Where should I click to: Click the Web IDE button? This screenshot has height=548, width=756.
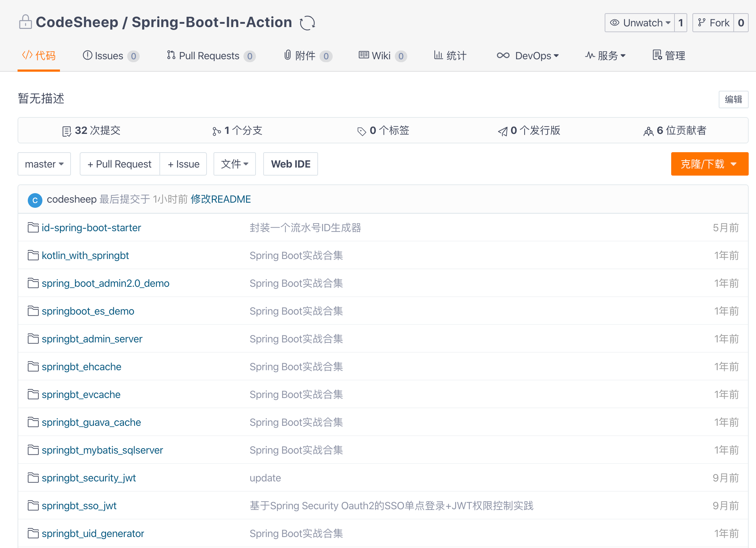tap(290, 164)
